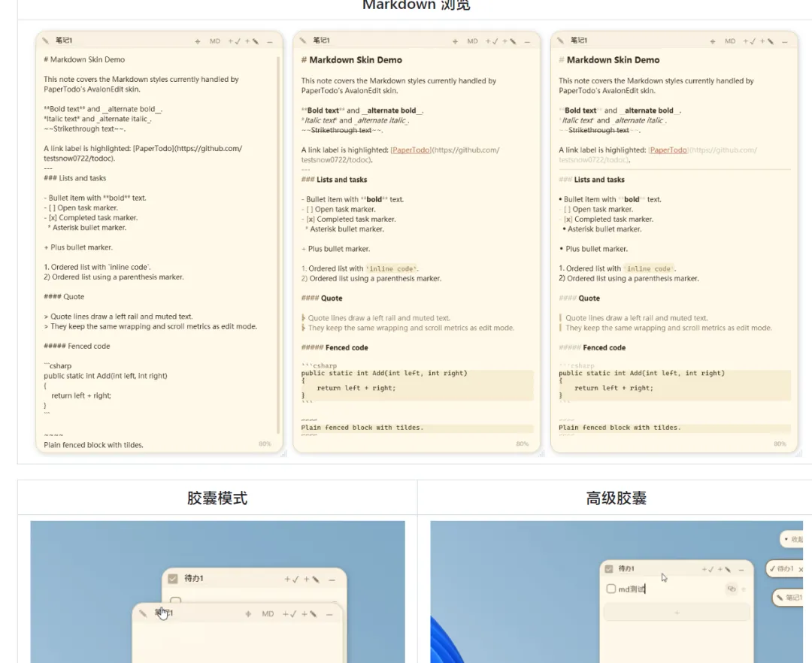Minimize the middle note panel
The height and width of the screenshot is (663, 812).
click(x=527, y=41)
